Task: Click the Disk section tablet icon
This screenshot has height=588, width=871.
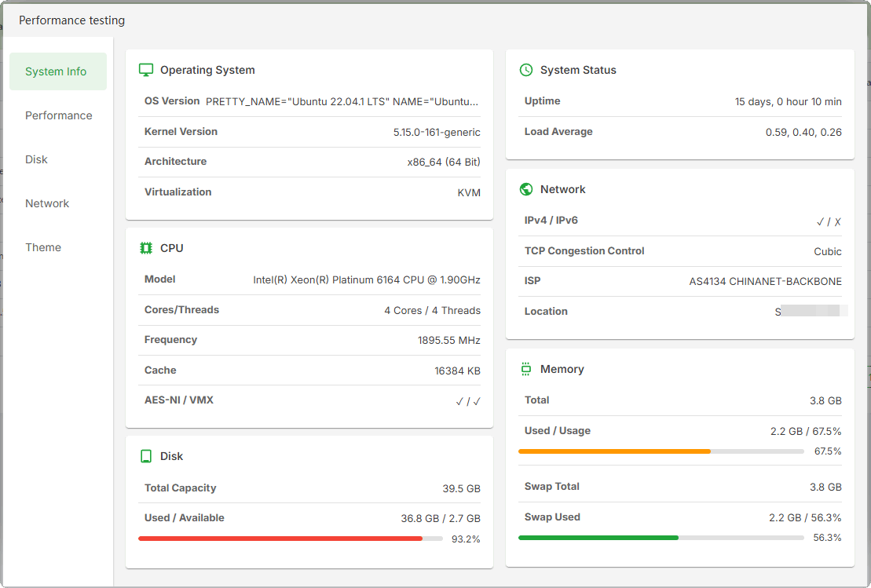Action: tap(145, 456)
